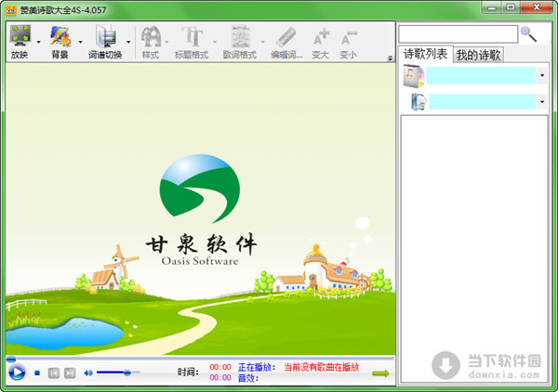558x392 pixels.
Task: Click the 时间 label
Action: click(x=188, y=372)
